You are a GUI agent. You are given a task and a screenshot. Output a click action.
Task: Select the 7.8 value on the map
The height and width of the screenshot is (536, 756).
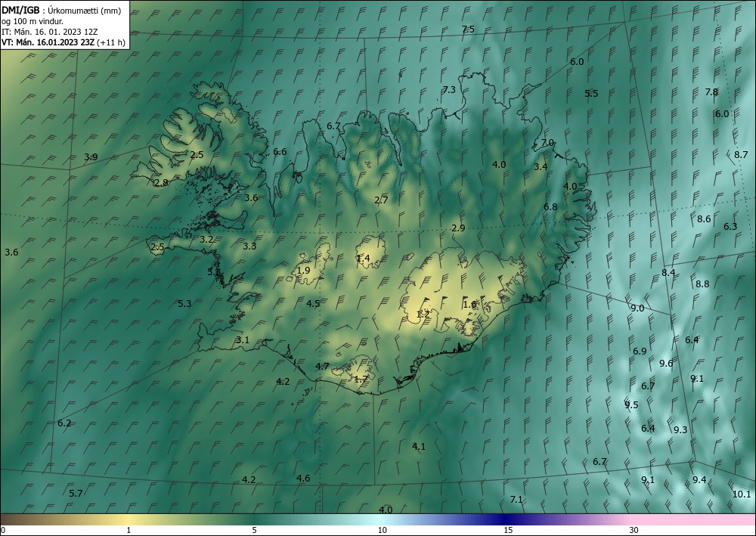click(x=711, y=92)
